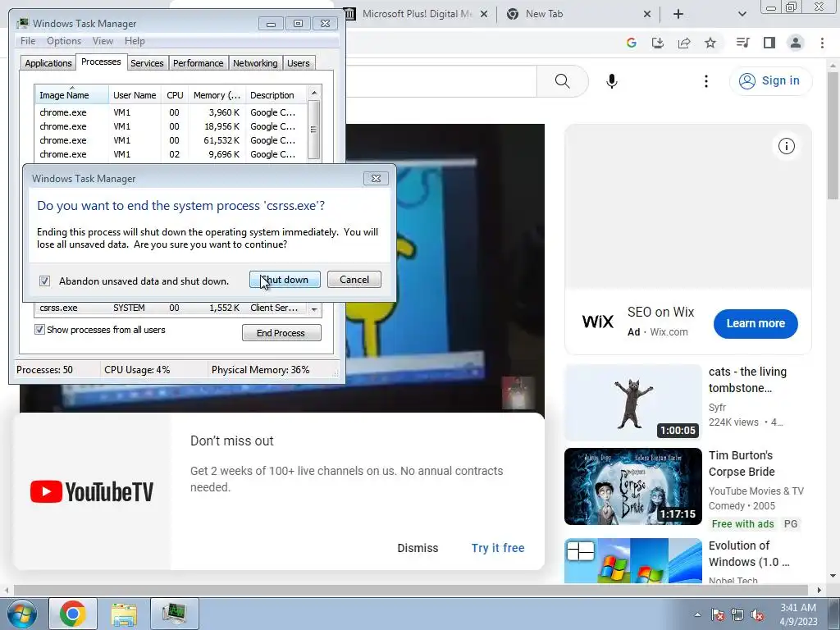Click the page's vertical scrollbar thumb

(x=833, y=134)
